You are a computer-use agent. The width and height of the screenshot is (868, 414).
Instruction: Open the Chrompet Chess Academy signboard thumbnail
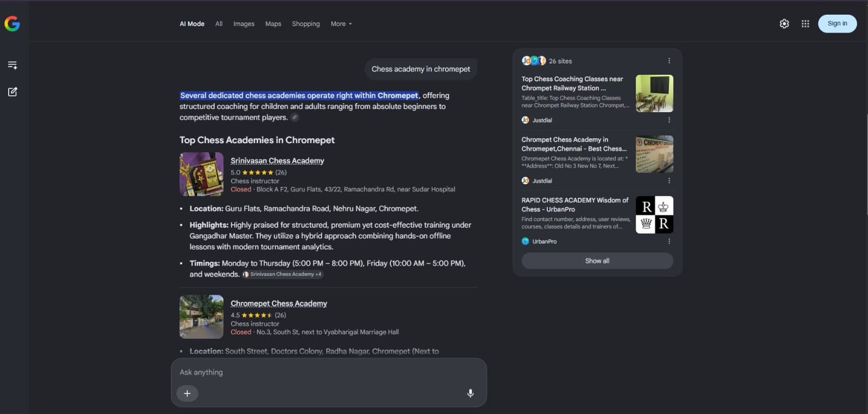(x=654, y=154)
